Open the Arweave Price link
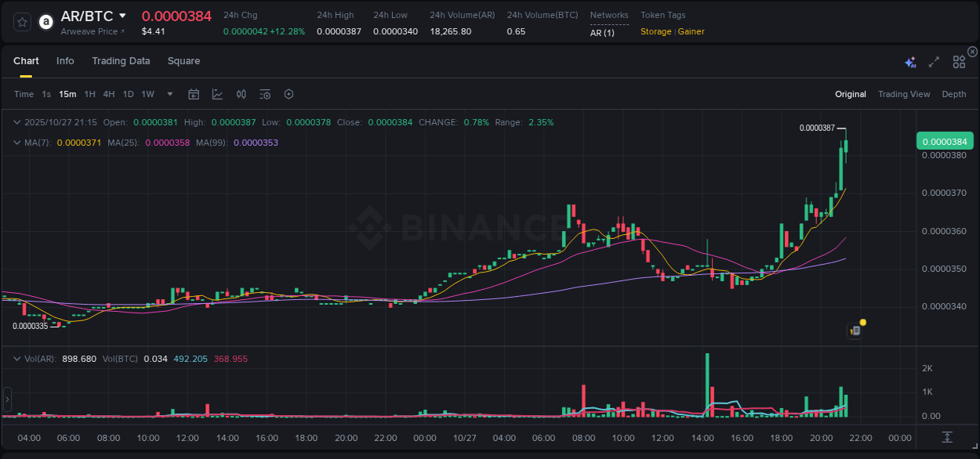Image resolution: width=980 pixels, height=459 pixels. (x=91, y=31)
